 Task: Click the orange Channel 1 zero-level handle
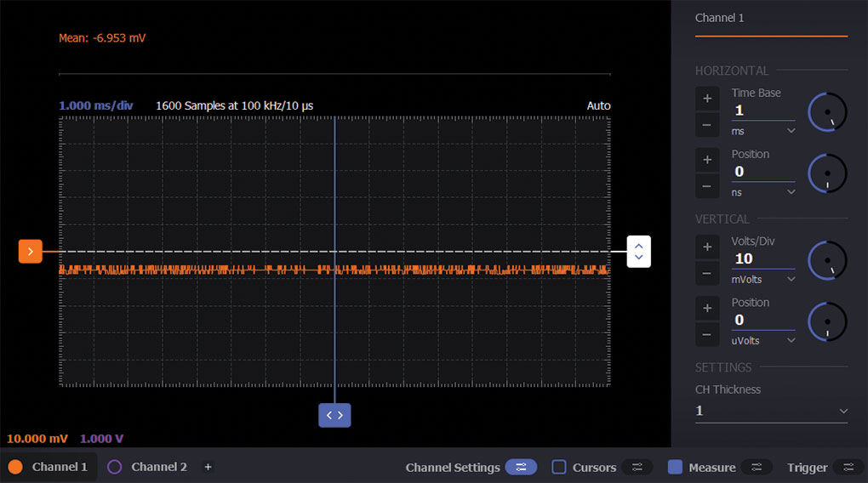pyautogui.click(x=31, y=251)
